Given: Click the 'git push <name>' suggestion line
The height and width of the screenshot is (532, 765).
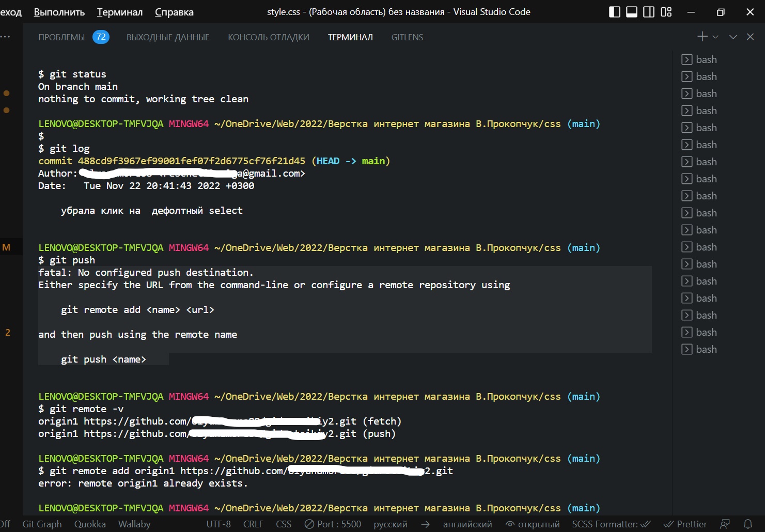Looking at the screenshot, I should [x=103, y=359].
